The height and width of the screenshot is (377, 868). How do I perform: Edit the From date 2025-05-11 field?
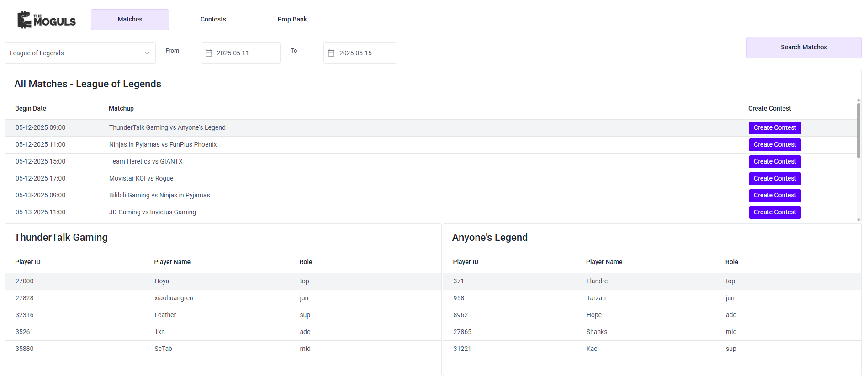[241, 53]
